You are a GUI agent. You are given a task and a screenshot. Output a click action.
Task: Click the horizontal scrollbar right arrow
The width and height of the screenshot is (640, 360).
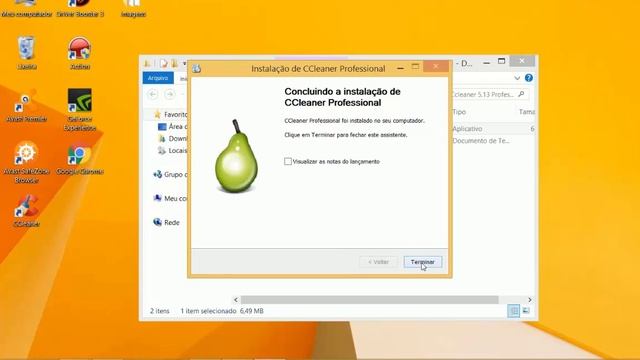(x=529, y=300)
